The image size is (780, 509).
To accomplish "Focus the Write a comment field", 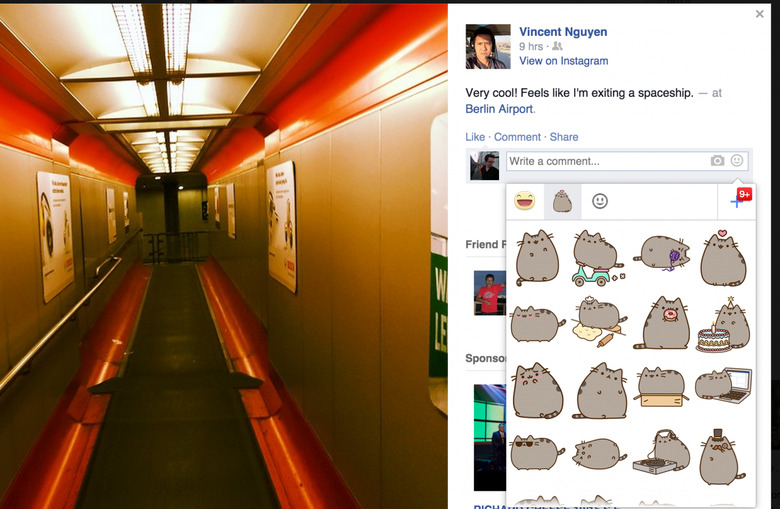I will click(627, 161).
